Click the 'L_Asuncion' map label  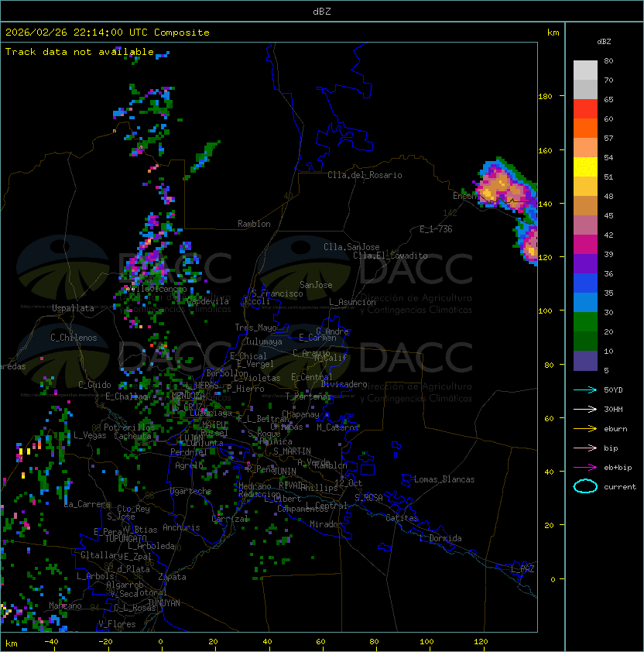click(x=352, y=302)
